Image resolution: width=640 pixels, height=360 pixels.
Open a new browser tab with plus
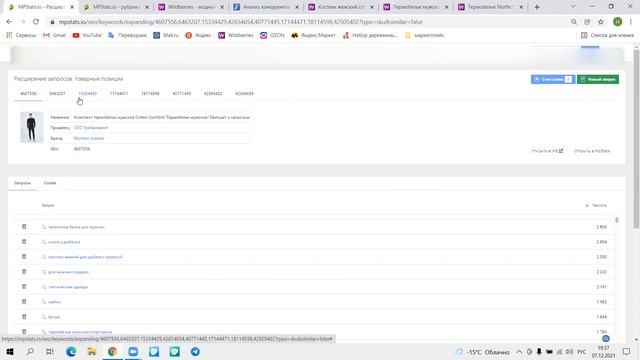pos(537,7)
